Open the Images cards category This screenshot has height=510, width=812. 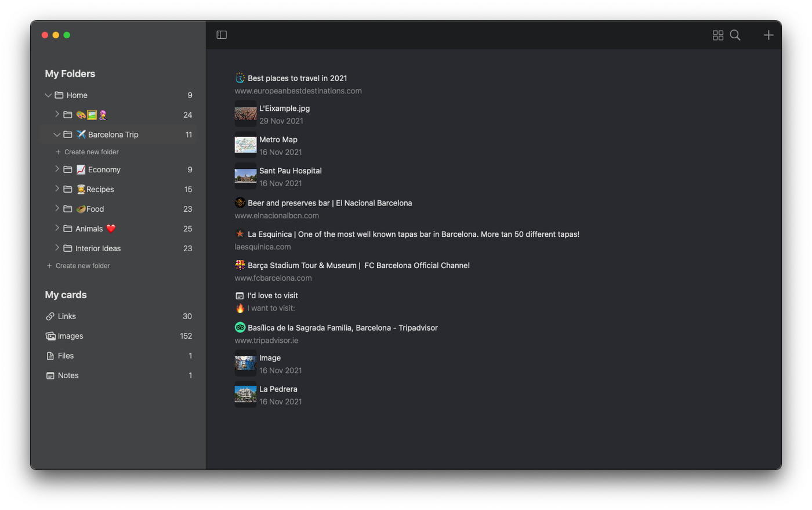click(70, 336)
